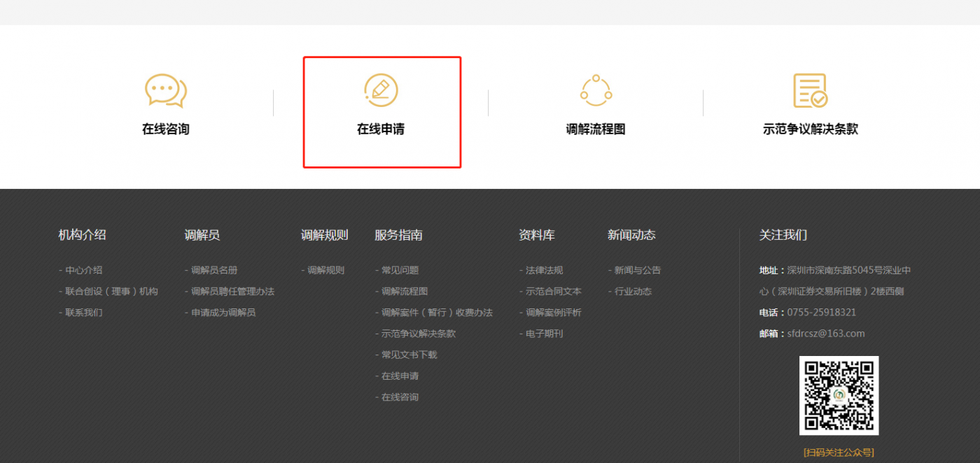Image resolution: width=980 pixels, height=463 pixels.
Task: Click the 调解流程图 circular flow icon
Action: (596, 90)
